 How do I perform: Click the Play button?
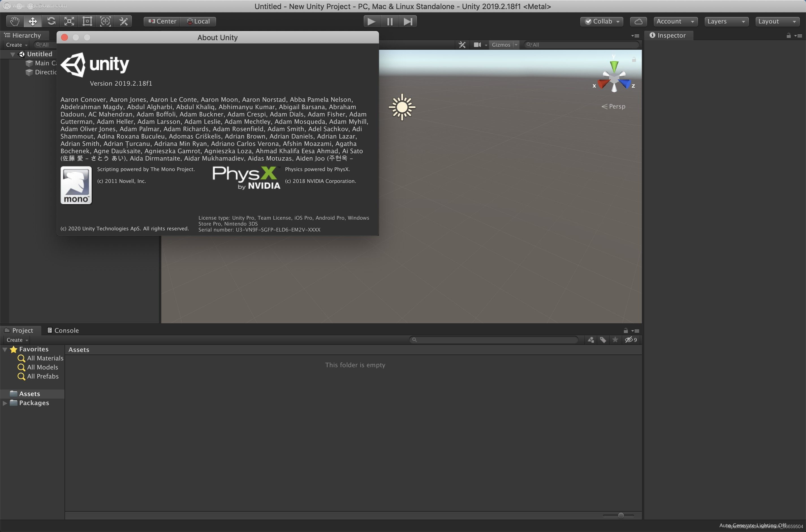[x=372, y=21]
